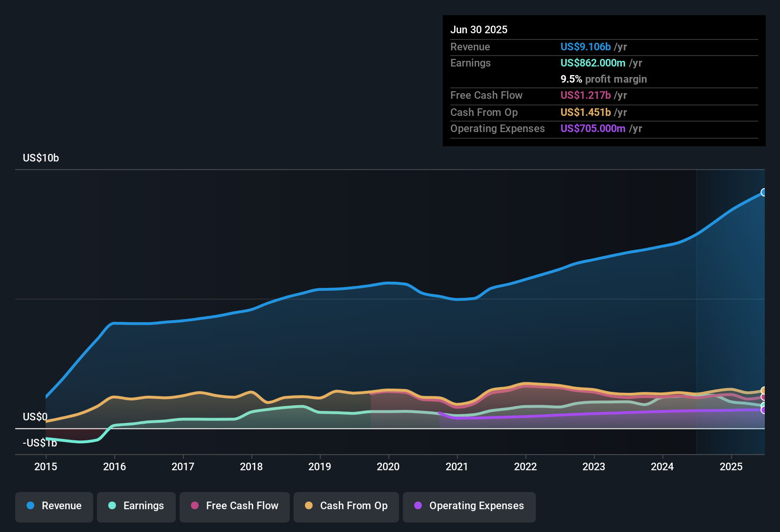Click the pink Free Cash Flow legend dot
Screen dimensions: 780x532
194,506
